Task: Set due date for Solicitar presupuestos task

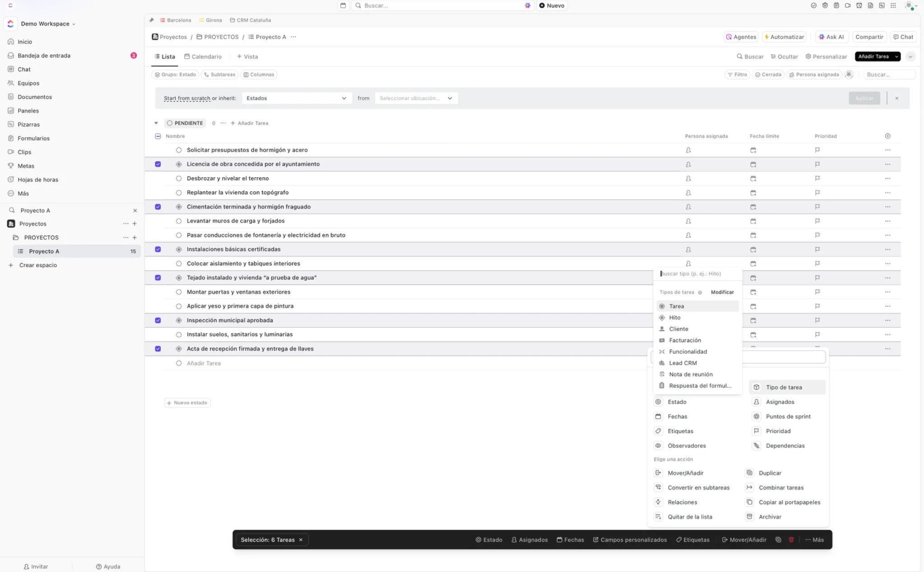Action: [753, 150]
